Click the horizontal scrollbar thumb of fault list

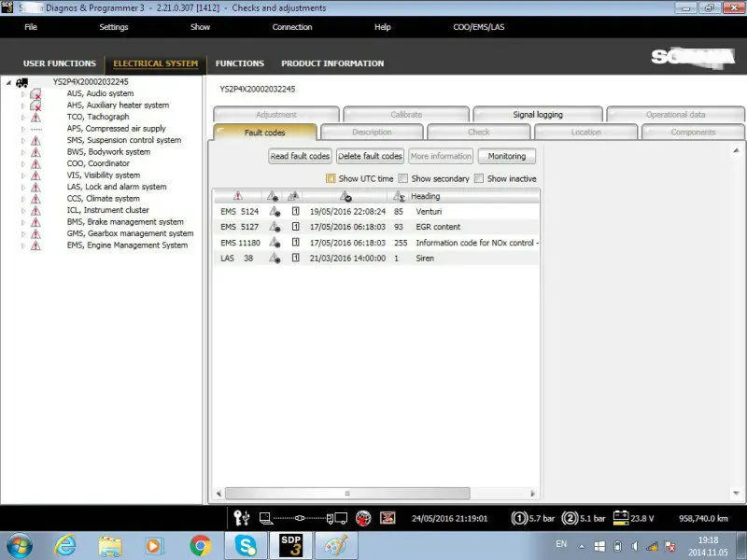pos(347,494)
